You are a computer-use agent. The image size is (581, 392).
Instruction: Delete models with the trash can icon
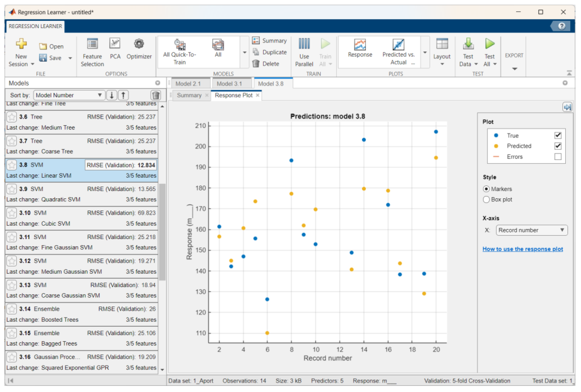click(156, 95)
